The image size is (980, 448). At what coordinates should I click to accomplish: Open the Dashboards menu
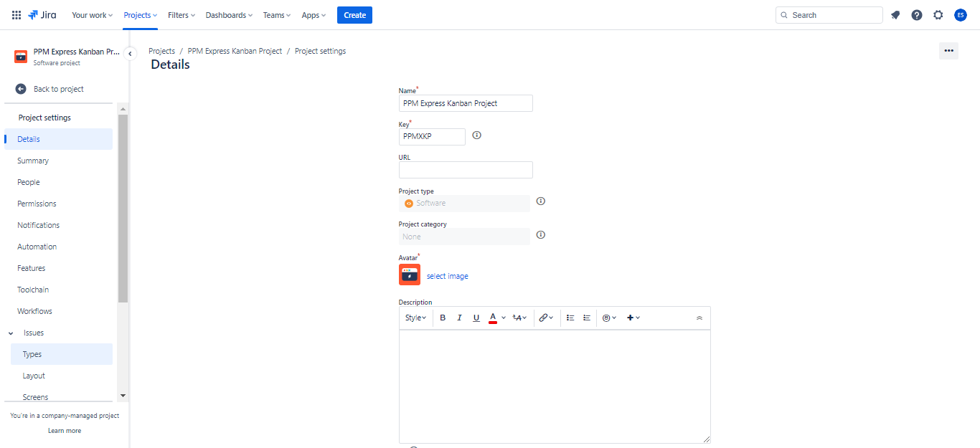pos(229,15)
